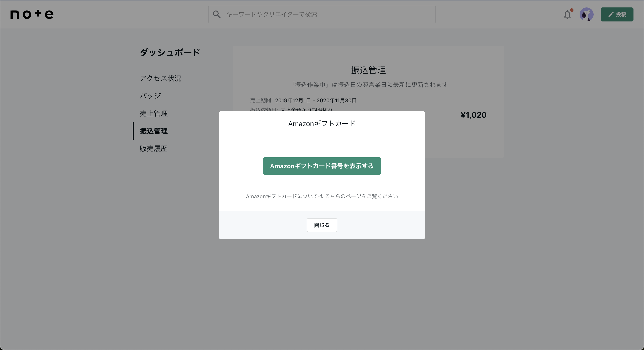
Task: Open 売上管理 in the sidebar
Action: coord(154,113)
